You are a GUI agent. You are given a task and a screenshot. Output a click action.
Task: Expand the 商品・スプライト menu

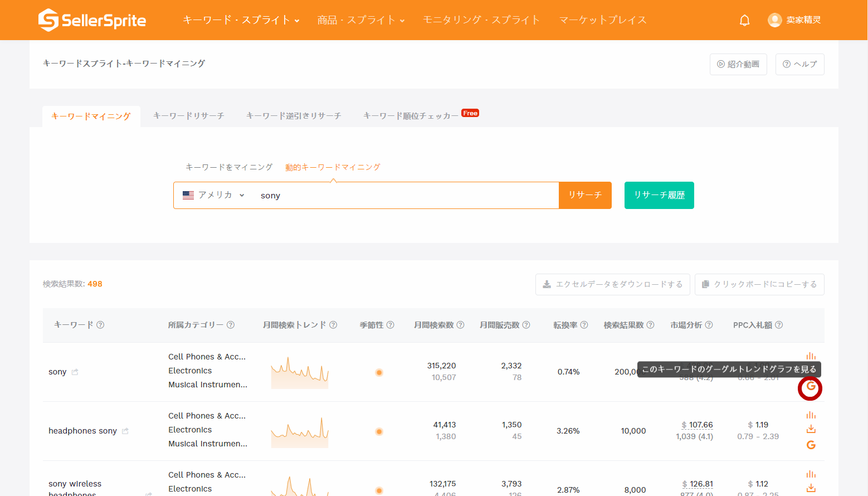click(x=360, y=20)
